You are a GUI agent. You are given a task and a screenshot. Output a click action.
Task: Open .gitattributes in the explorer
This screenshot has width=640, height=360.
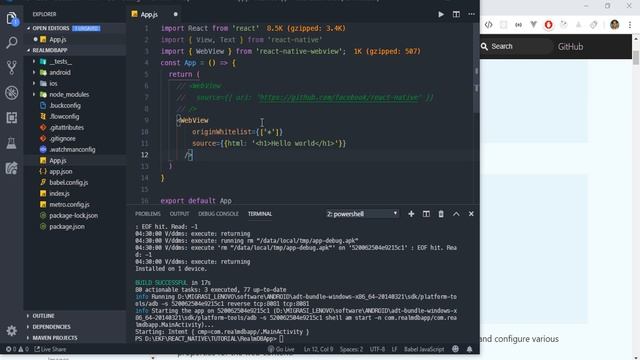(75, 127)
